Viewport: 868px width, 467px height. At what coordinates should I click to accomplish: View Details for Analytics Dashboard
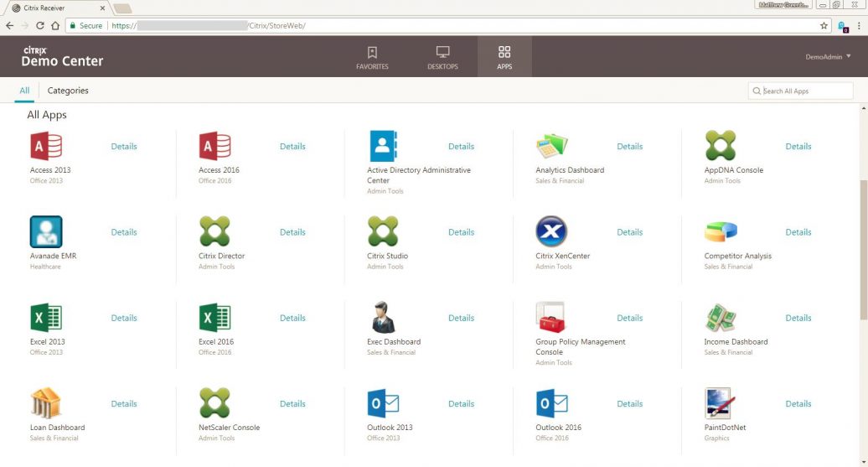pyautogui.click(x=629, y=147)
